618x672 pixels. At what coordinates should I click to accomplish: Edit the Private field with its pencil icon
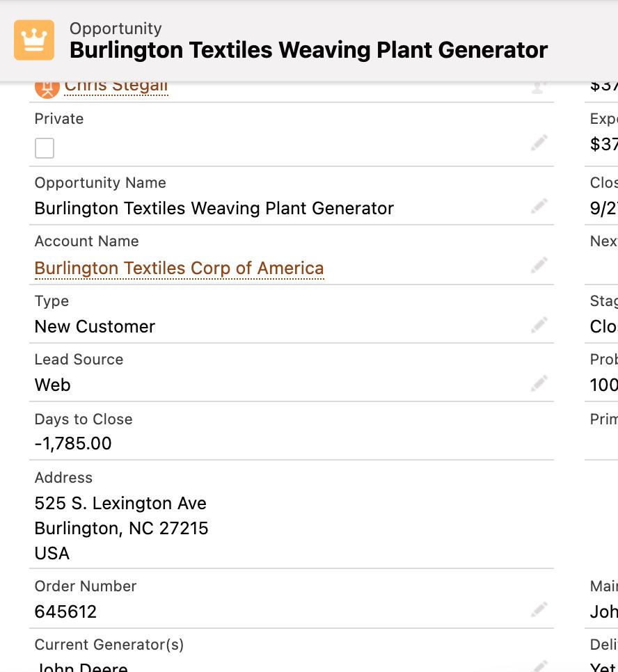(539, 143)
